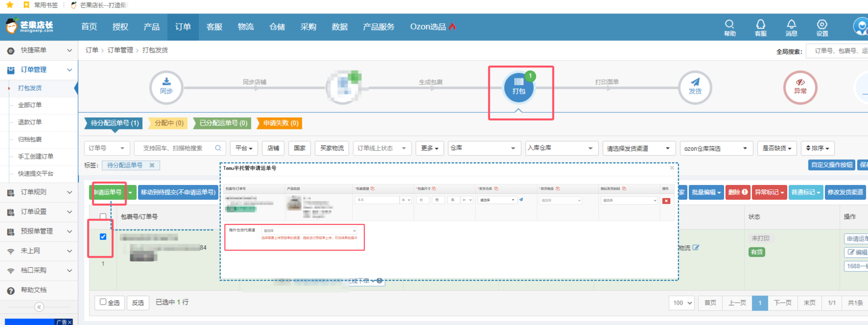Open the 物流 top menu
Image resolution: width=868 pixels, height=325 pixels.
246,27
